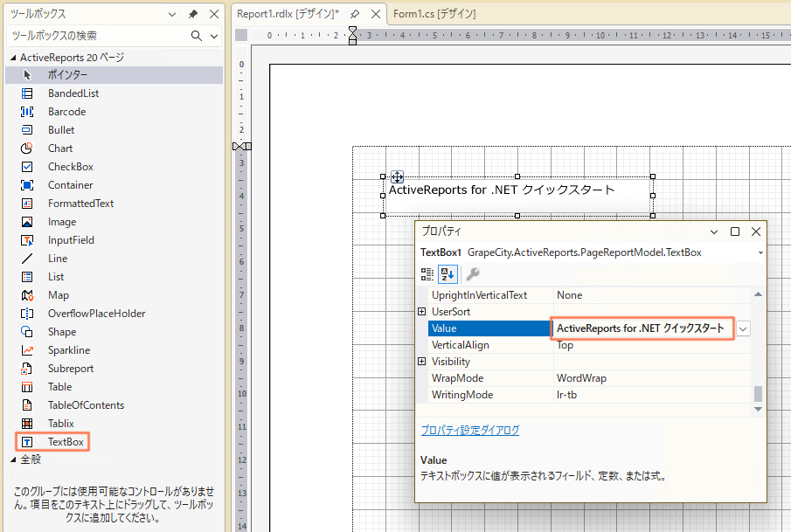
Task: Select the BandedList control icon
Action: (27, 93)
